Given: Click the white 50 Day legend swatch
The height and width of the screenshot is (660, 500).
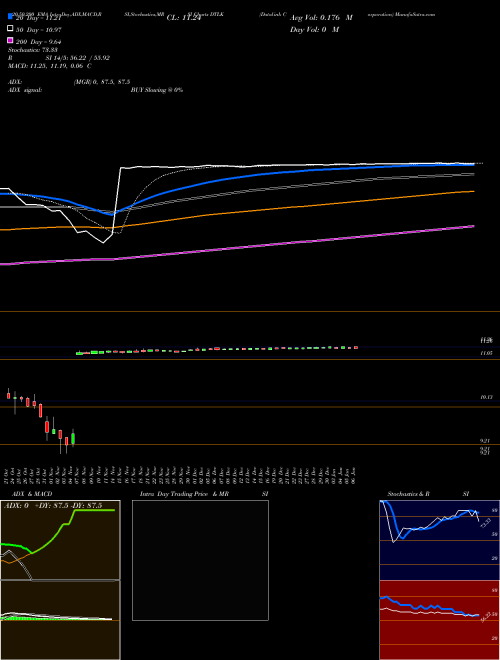Looking at the screenshot, I should pos(10,29).
